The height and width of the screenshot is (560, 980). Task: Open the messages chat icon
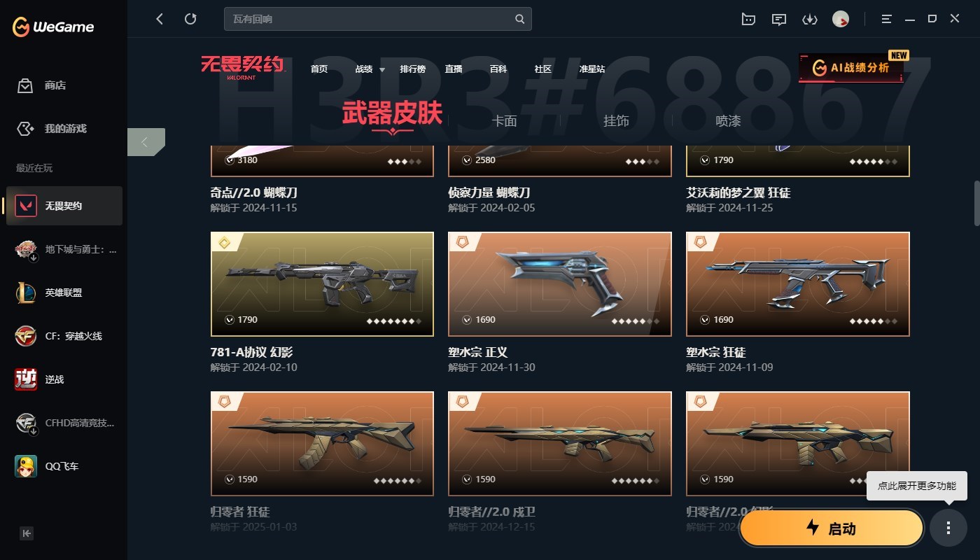tap(779, 20)
